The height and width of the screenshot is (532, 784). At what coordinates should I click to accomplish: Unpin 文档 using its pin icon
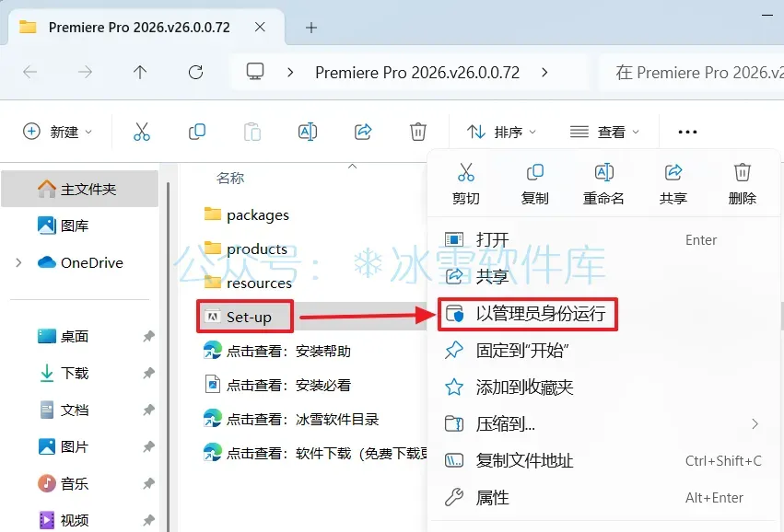click(x=148, y=411)
